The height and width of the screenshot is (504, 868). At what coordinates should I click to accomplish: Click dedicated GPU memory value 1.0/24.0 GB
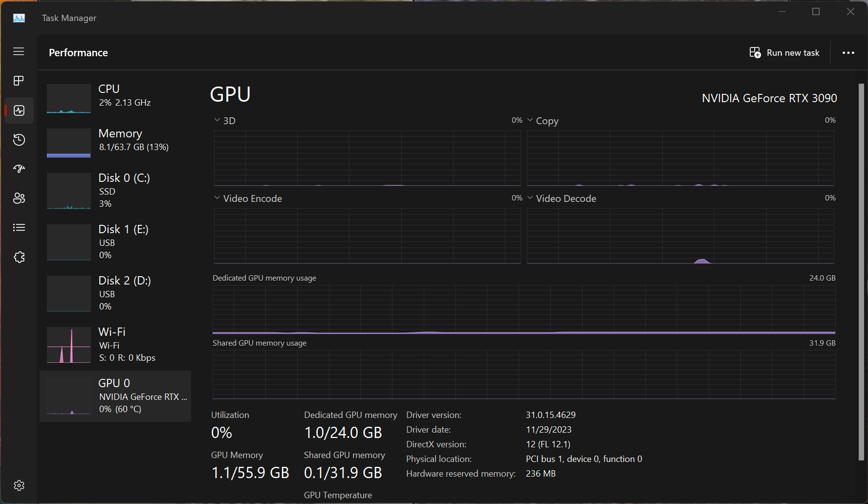click(343, 433)
